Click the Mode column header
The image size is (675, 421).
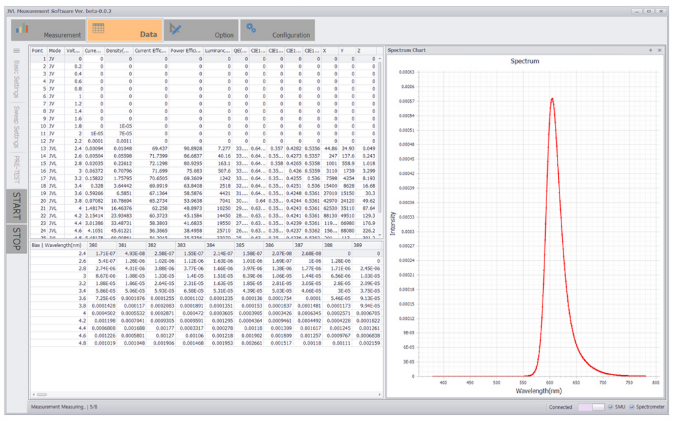56,51
